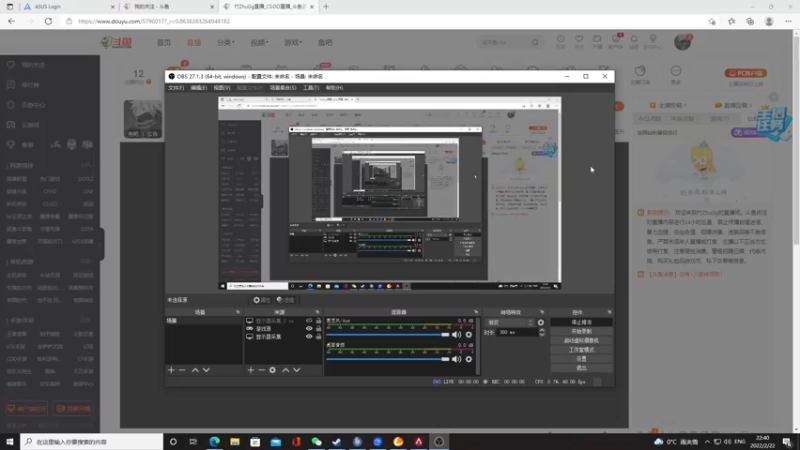The width and height of the screenshot is (800, 450).
Task: Undock the Sources panel using its float icon
Action: click(x=317, y=312)
